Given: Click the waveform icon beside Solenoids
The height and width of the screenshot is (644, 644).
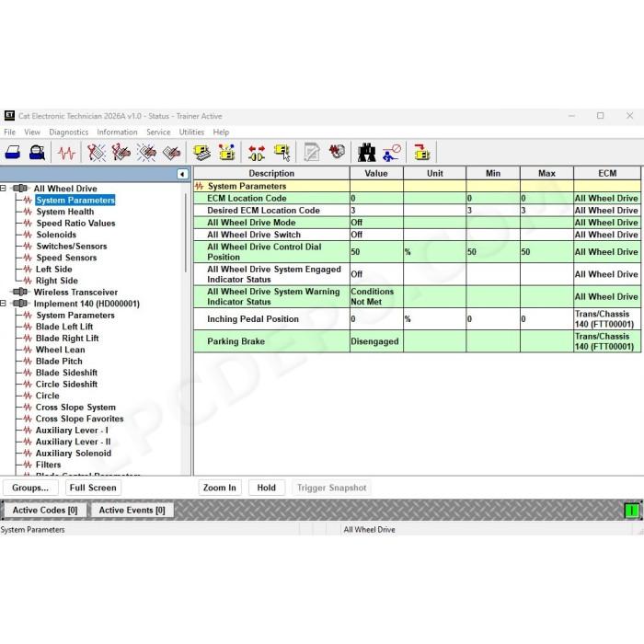Looking at the screenshot, I should 28,235.
